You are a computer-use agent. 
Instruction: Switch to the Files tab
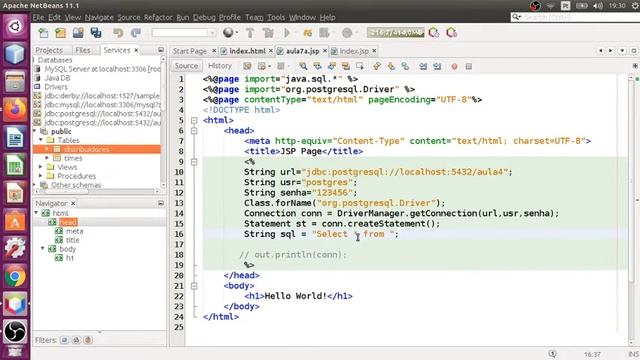click(x=83, y=50)
